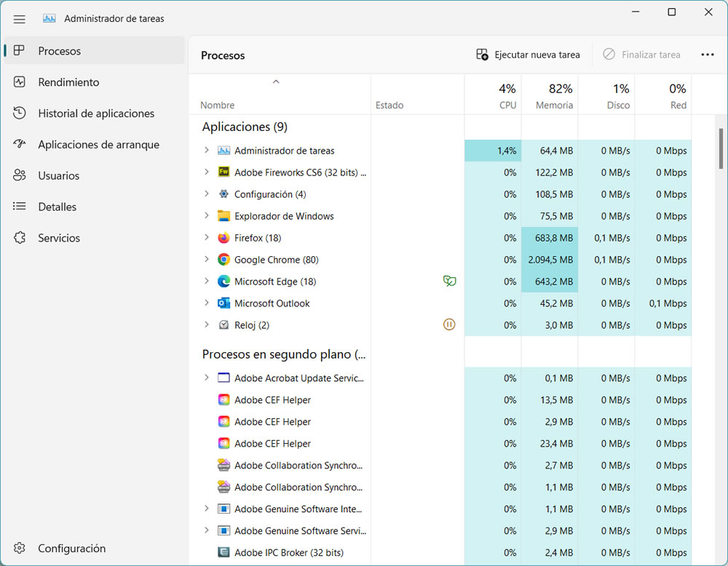The image size is (728, 566).
Task: Click Historial de aplicaciones clock icon
Action: click(19, 113)
